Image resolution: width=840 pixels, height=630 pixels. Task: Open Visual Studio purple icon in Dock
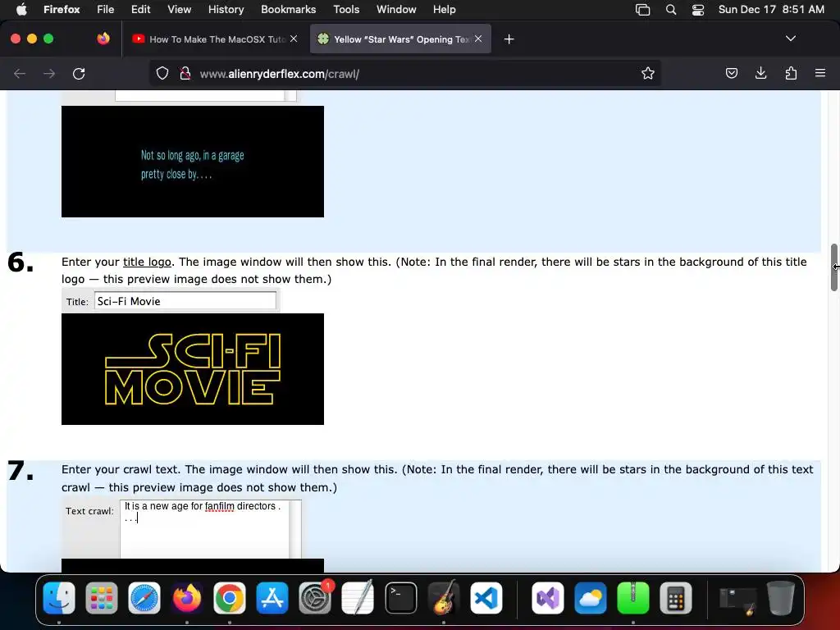[547, 598]
